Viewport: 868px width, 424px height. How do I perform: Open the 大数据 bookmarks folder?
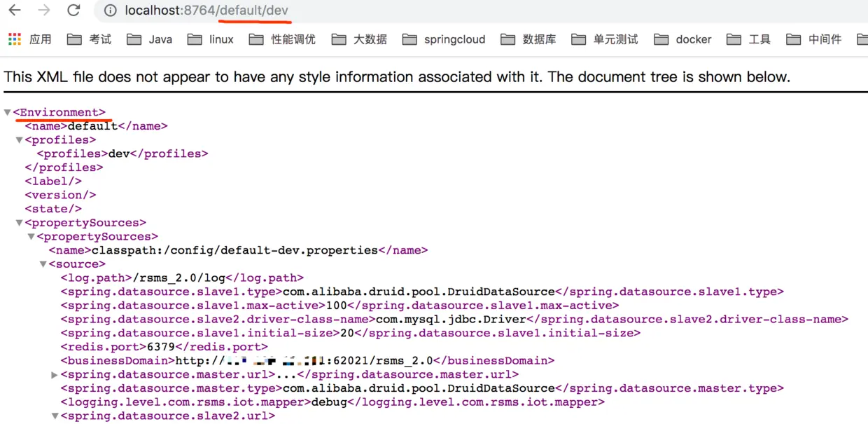359,39
